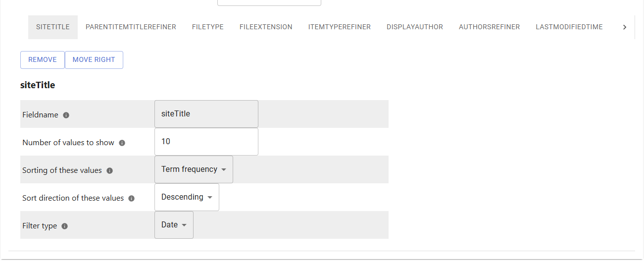Go to the DISPLAYAUTHOR tab

pyautogui.click(x=415, y=27)
